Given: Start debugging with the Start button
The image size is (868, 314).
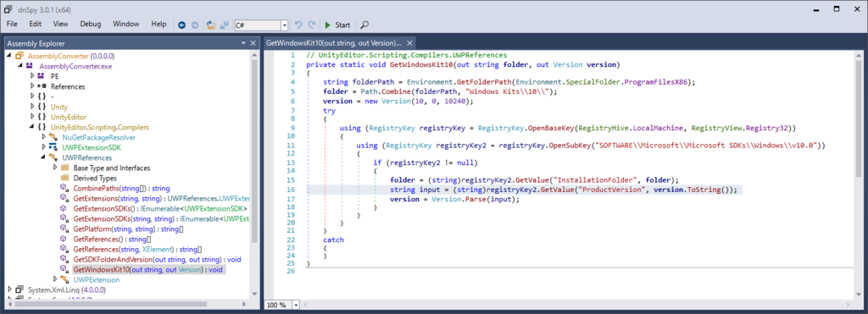Looking at the screenshot, I should coord(337,25).
